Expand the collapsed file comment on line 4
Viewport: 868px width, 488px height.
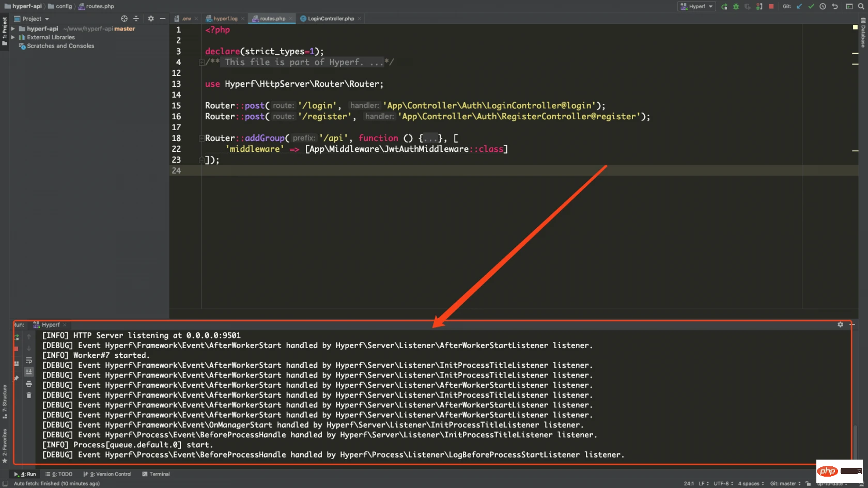pyautogui.click(x=202, y=62)
